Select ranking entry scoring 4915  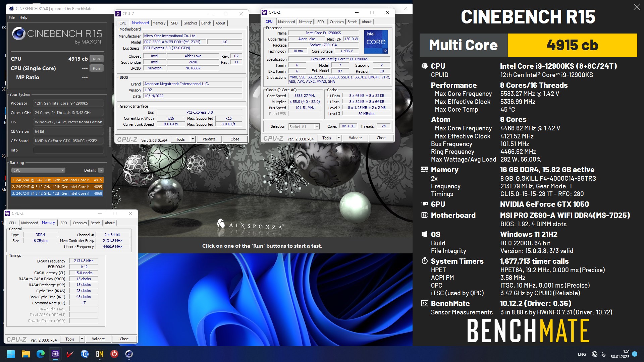(x=57, y=180)
